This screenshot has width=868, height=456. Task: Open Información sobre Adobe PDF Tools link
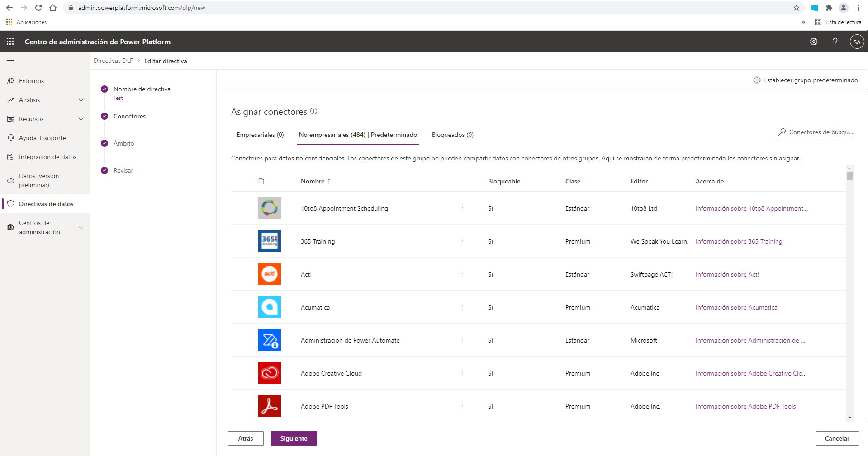click(x=745, y=406)
